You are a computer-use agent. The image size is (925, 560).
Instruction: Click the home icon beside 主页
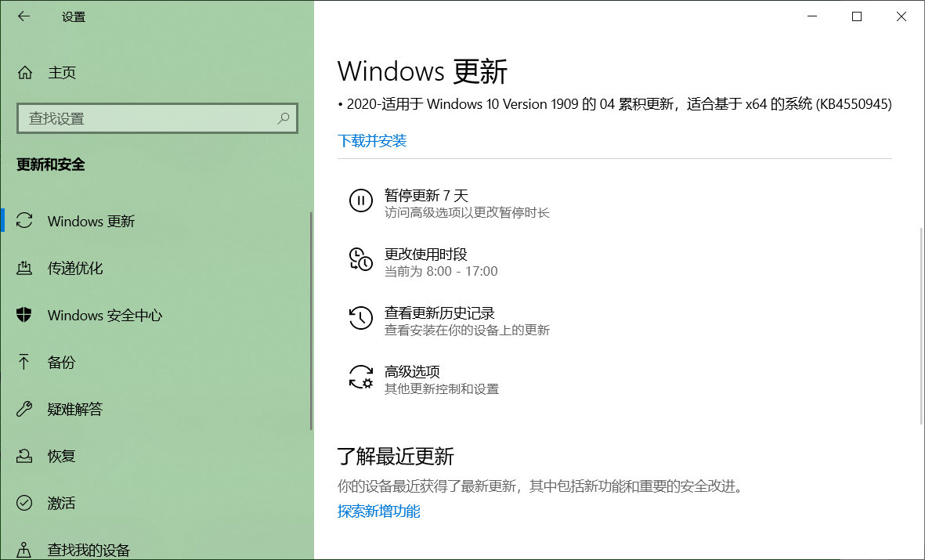[25, 73]
